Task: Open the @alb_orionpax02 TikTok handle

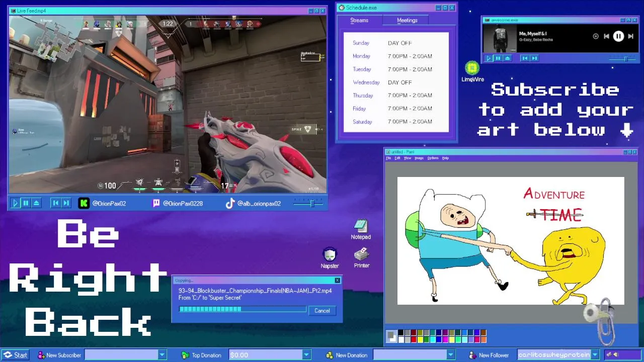Action: (x=259, y=204)
